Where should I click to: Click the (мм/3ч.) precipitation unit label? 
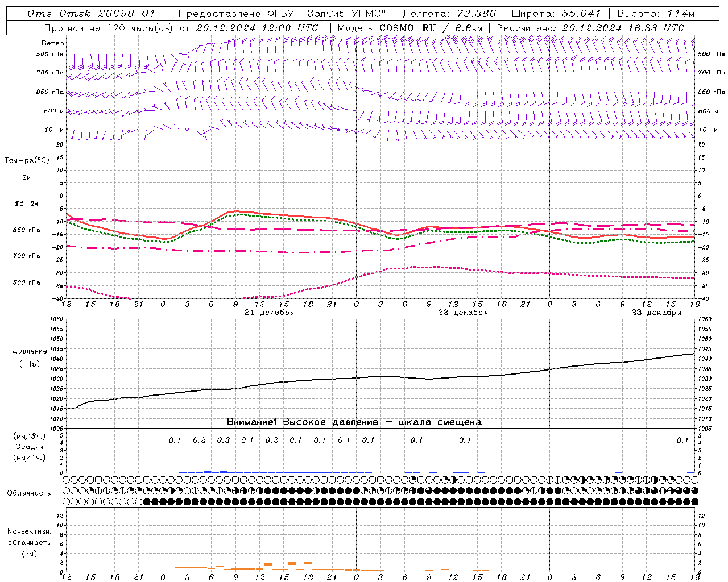tap(30, 436)
